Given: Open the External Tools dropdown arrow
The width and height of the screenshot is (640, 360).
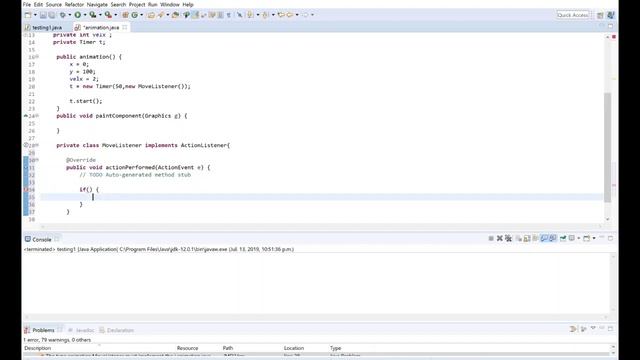Looking at the screenshot, I should [x=116, y=15].
